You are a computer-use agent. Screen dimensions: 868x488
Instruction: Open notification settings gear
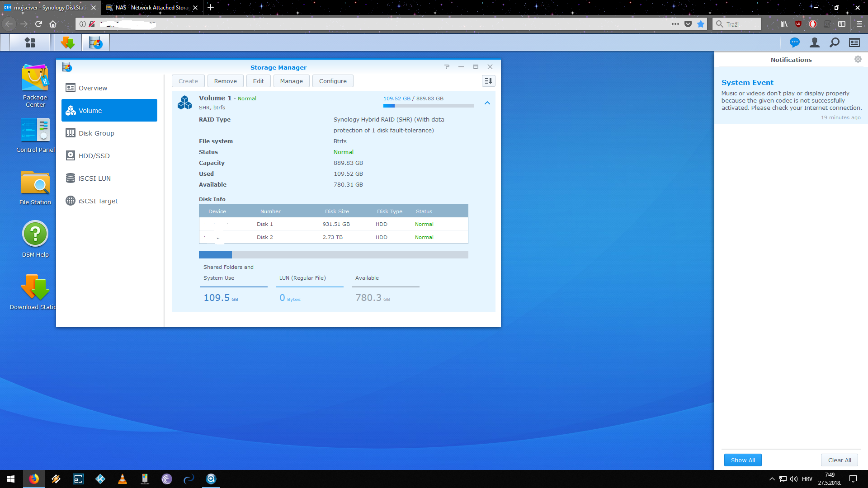click(x=858, y=59)
